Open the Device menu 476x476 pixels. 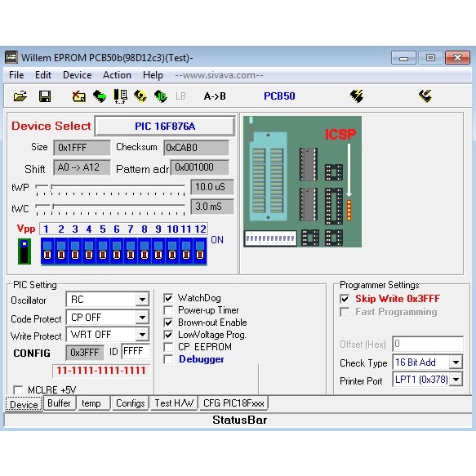tap(77, 75)
